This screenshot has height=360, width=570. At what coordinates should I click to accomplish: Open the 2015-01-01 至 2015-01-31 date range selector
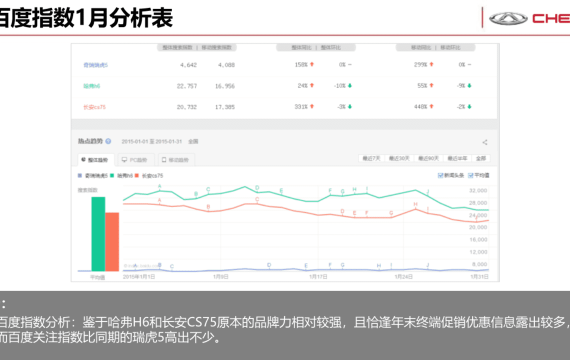152,141
